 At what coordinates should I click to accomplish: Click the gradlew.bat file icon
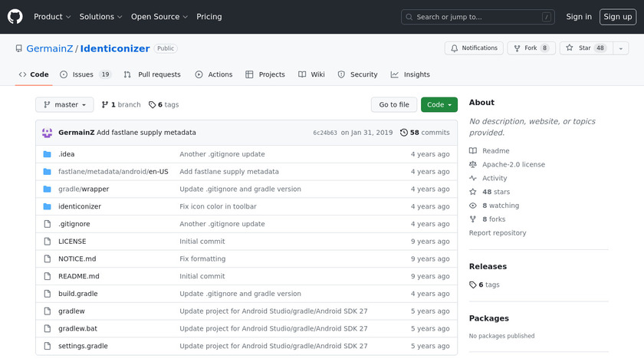[x=48, y=329]
